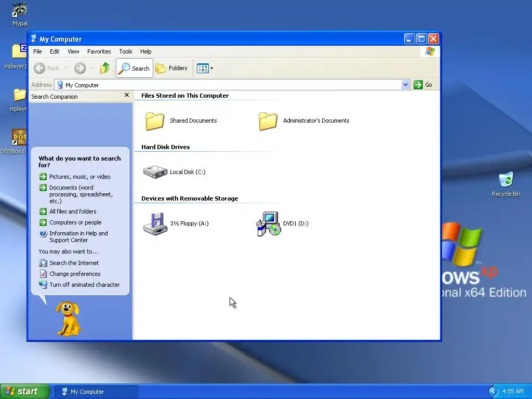The image size is (532, 399).
Task: Click the animated search dog character
Action: [69, 319]
